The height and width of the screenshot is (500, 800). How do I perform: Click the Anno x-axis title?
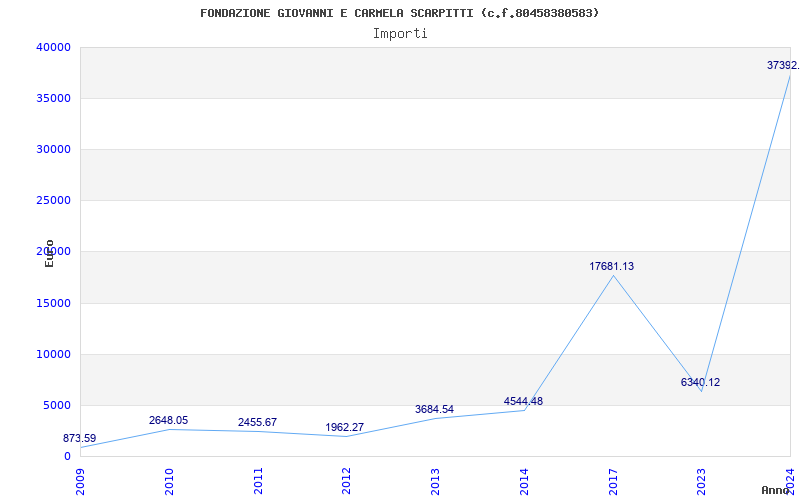pyautogui.click(x=776, y=490)
